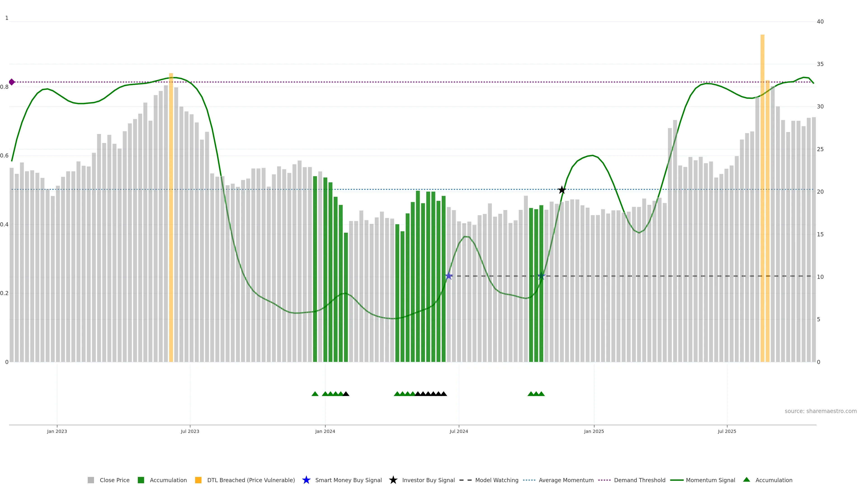
Task: Click the black Investor Buy Signal star on chart
Action: coord(562,190)
